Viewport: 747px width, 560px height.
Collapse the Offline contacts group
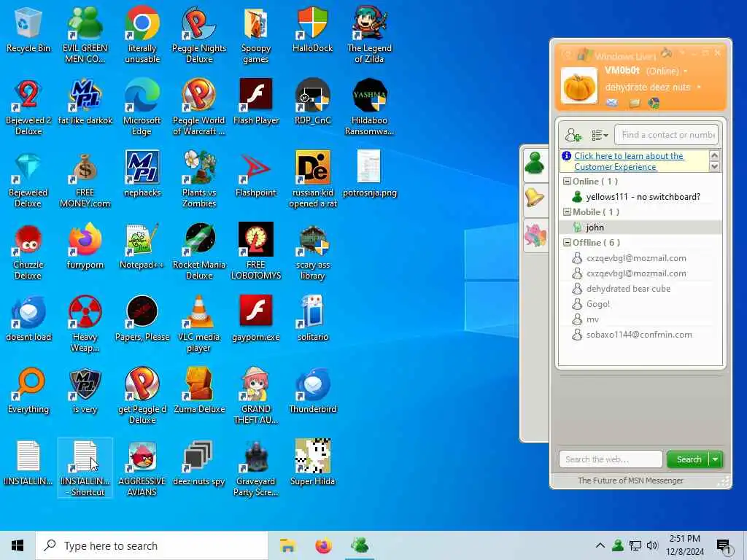(x=567, y=242)
